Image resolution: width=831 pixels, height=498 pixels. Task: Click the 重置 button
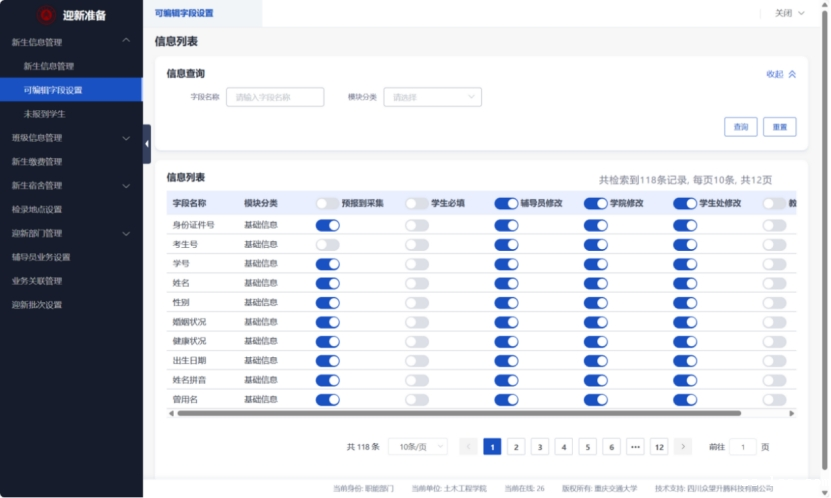click(x=779, y=127)
